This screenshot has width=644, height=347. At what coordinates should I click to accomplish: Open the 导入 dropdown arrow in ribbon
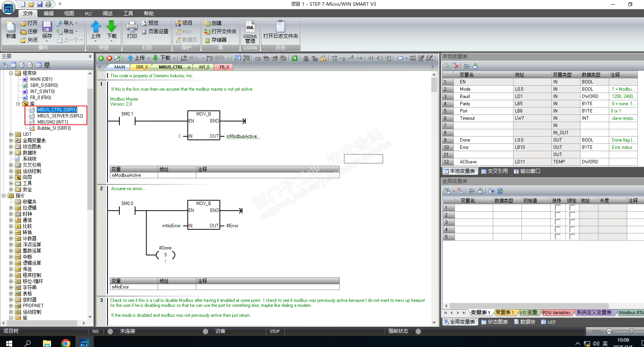point(76,23)
